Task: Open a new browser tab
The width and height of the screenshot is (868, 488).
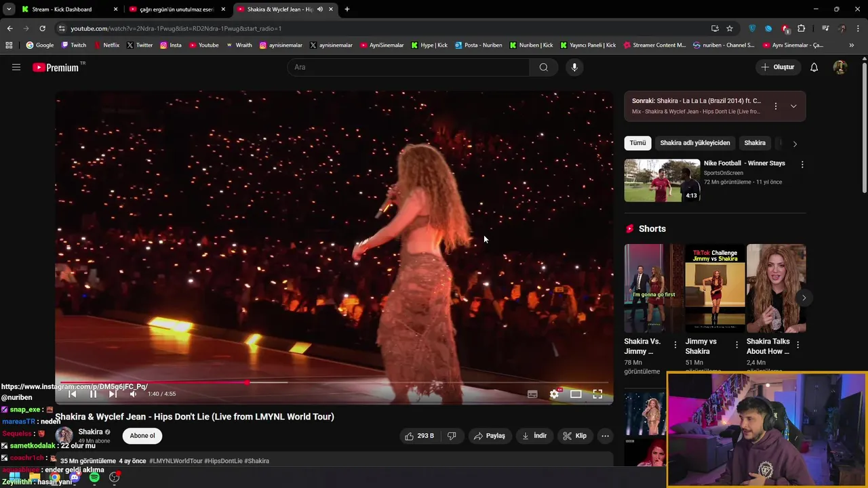Action: pos(347,9)
